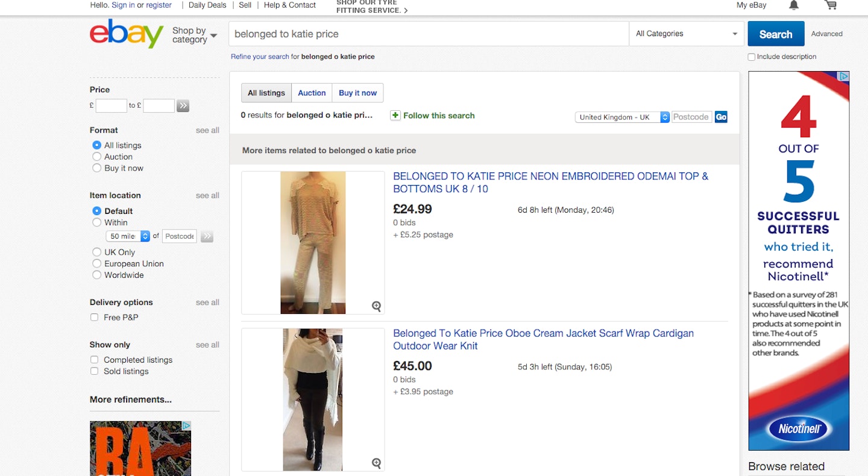Viewport: 868px width, 476px height.
Task: Open the All Categories dropdown
Action: [687, 34]
